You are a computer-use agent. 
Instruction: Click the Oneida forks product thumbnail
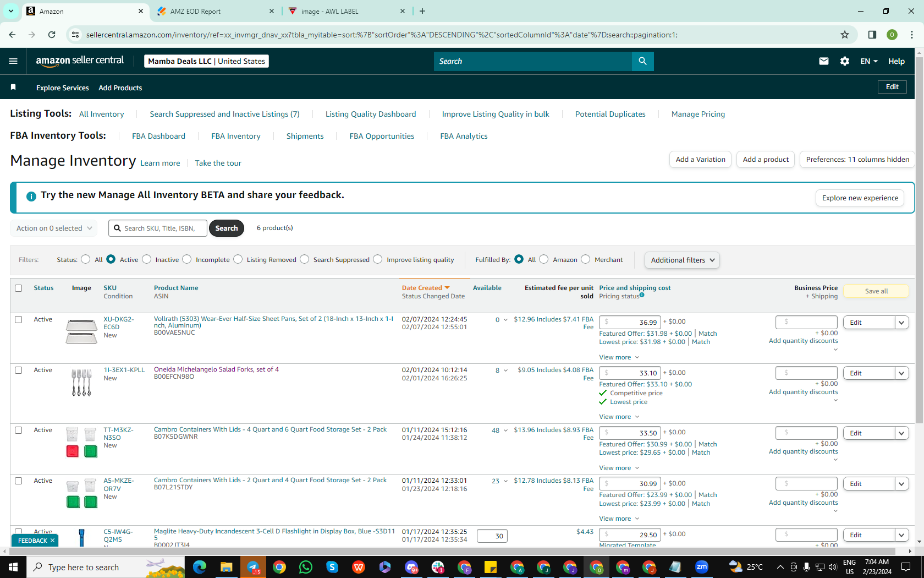(x=81, y=383)
